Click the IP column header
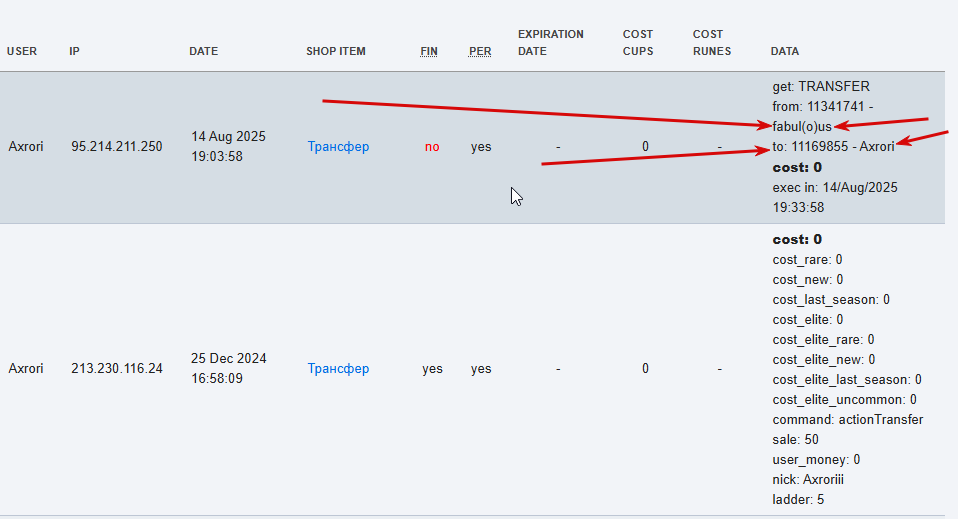The image size is (958, 519). pyautogui.click(x=75, y=51)
